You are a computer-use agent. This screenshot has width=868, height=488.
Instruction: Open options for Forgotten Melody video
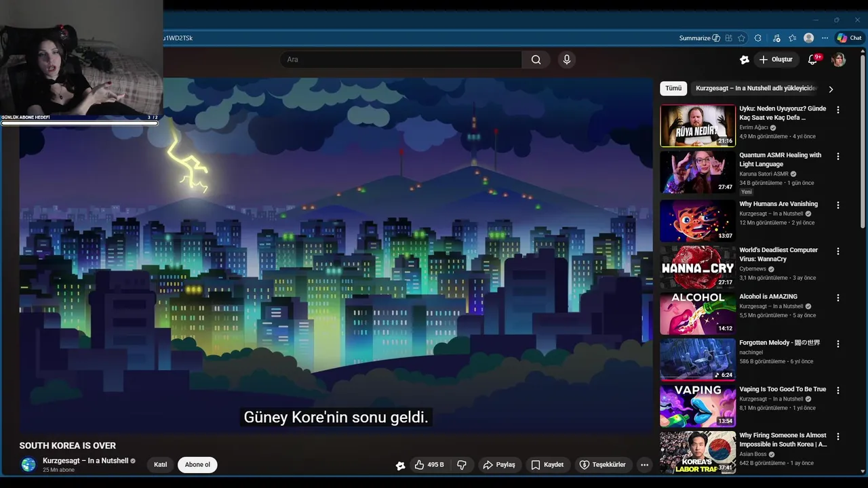[838, 344]
